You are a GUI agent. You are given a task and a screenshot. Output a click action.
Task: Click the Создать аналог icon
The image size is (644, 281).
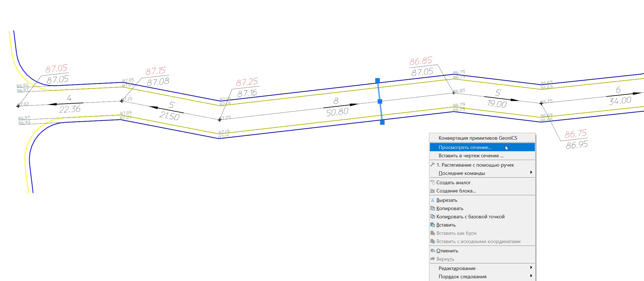(x=433, y=183)
